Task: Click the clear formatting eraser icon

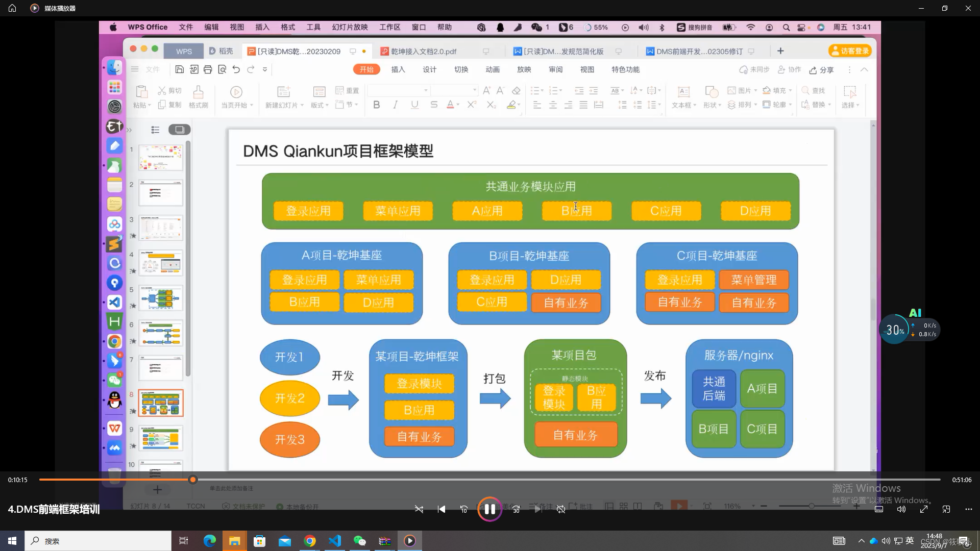Action: [516, 90]
